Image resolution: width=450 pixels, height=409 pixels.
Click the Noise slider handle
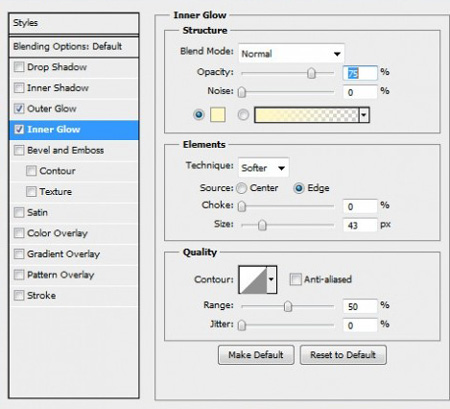242,92
